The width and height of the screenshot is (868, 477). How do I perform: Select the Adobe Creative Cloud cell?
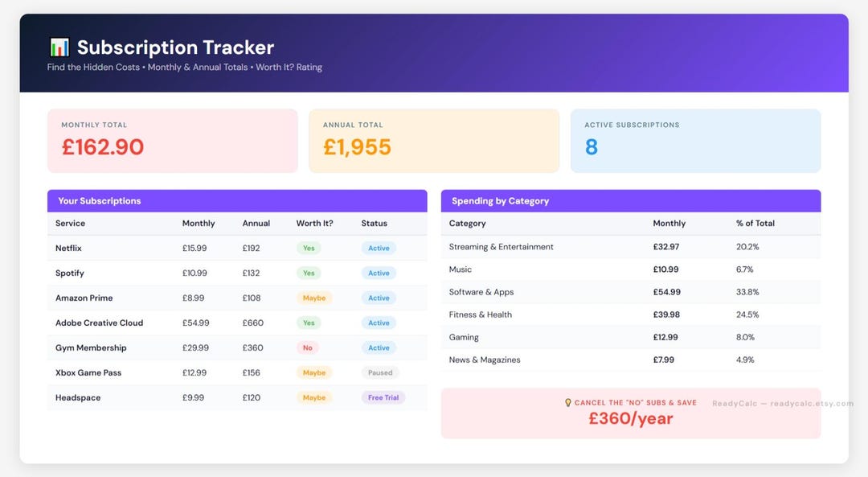click(99, 323)
